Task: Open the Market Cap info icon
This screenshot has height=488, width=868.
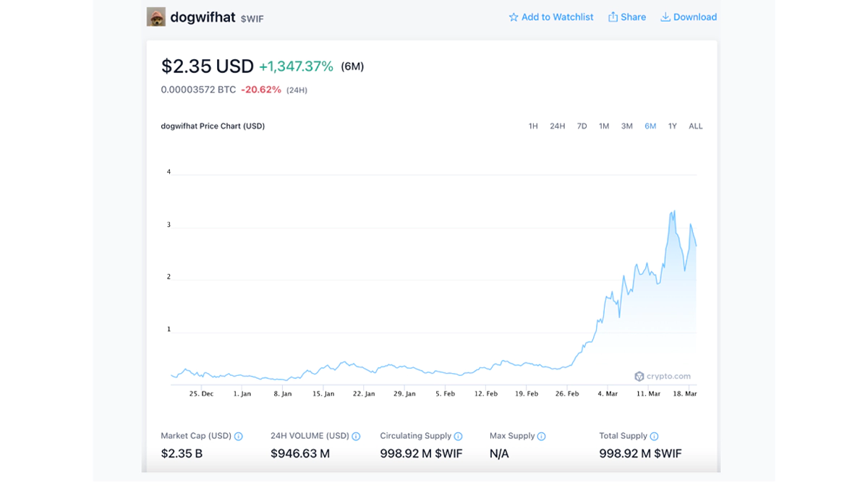Action: [239, 437]
